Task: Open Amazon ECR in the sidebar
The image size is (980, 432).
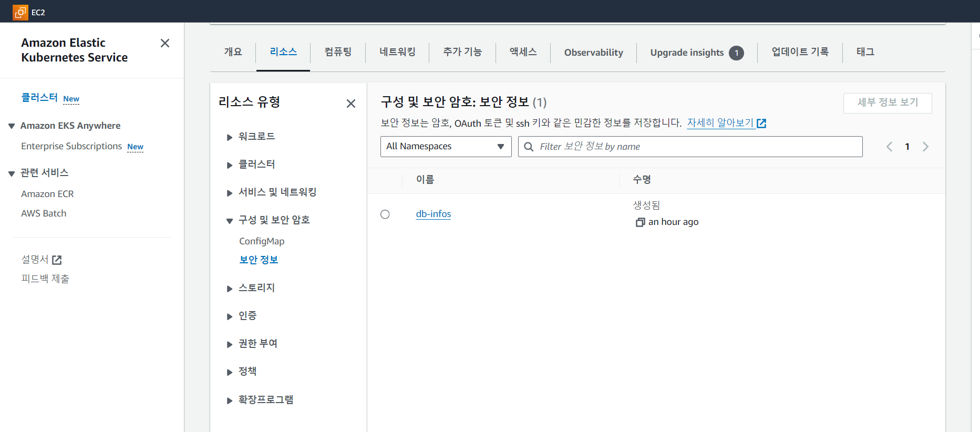Action: coord(47,194)
